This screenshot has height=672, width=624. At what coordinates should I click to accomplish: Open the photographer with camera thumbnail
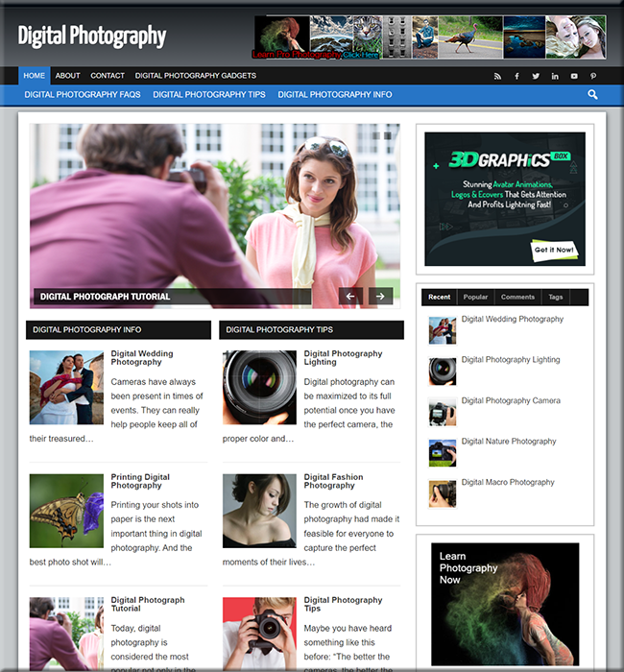259,634
